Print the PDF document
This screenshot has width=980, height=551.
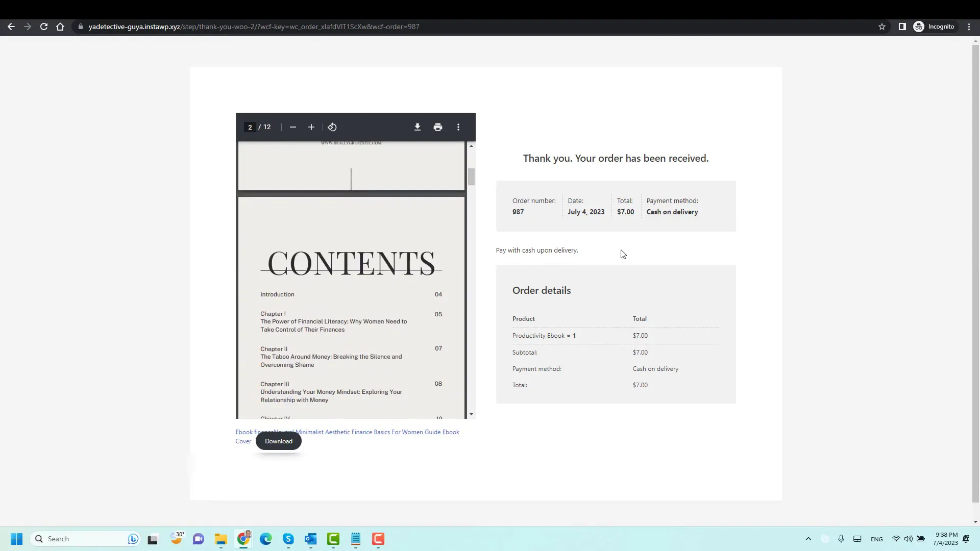click(438, 127)
